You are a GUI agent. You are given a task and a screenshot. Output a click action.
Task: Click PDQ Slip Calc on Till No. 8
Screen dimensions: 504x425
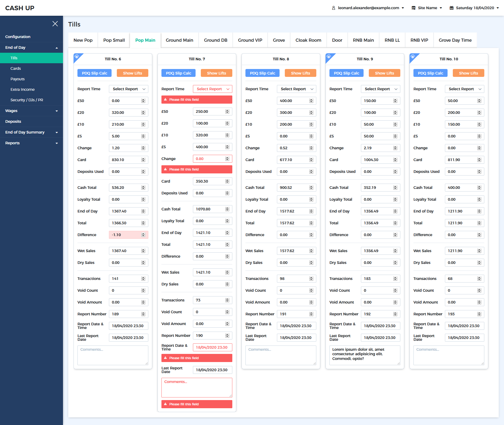[x=262, y=73]
